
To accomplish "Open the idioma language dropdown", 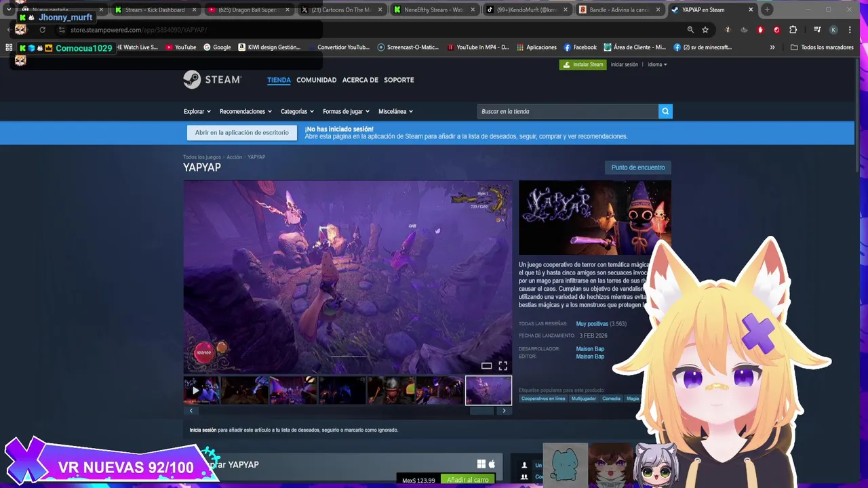I will (657, 64).
